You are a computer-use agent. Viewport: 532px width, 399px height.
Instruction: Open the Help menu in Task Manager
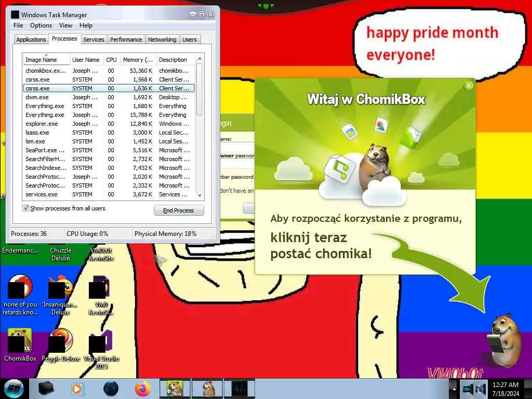(86, 25)
